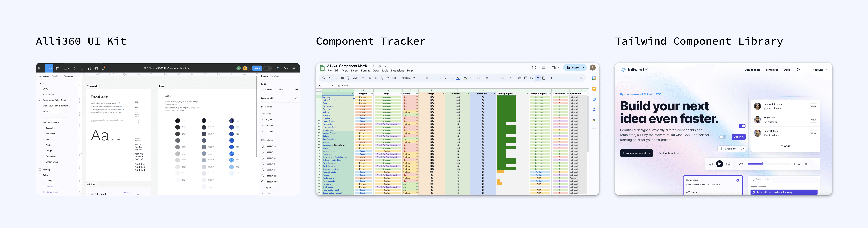Mute audio with the speaker icon
This screenshot has height=228, width=868.
[x=807, y=164]
